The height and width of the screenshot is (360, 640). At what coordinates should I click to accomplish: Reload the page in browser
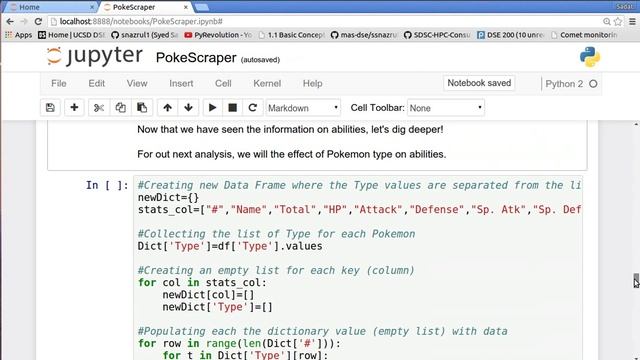[38, 21]
